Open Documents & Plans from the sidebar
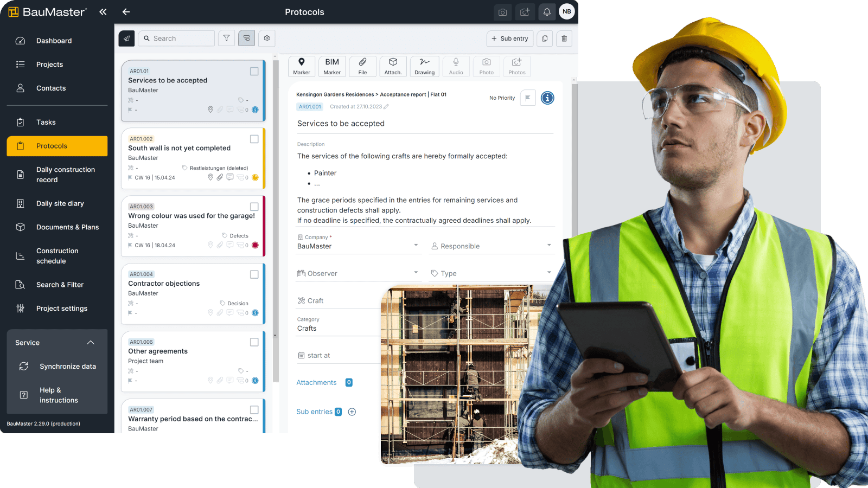The image size is (868, 488). [x=67, y=227]
